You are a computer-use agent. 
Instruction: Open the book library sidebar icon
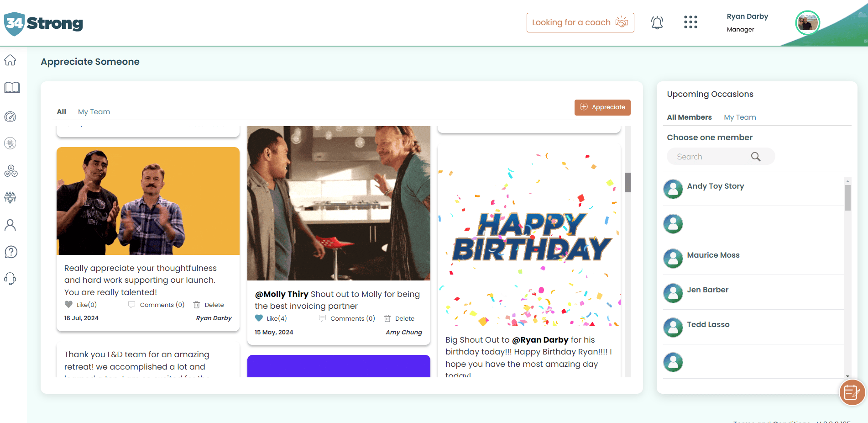click(12, 88)
